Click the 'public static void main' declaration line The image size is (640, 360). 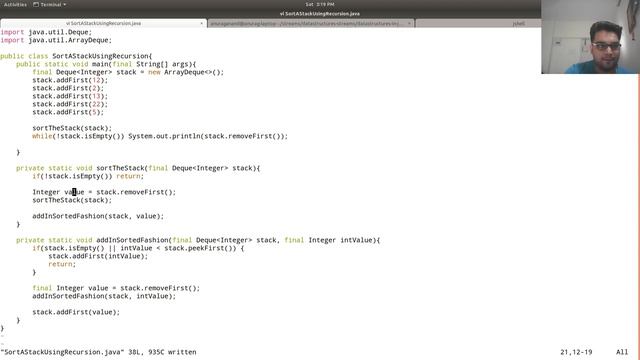pyautogui.click(x=106, y=64)
